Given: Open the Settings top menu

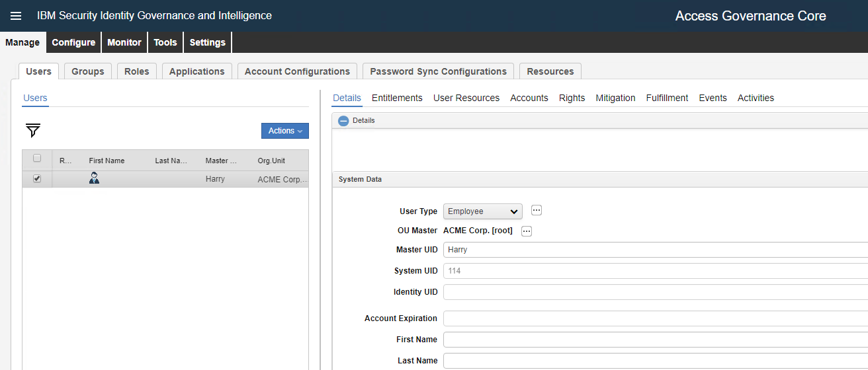Looking at the screenshot, I should [x=208, y=42].
